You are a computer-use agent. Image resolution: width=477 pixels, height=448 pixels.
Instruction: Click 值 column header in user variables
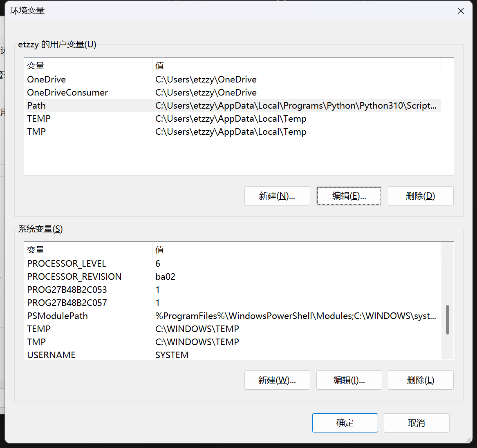[297, 65]
